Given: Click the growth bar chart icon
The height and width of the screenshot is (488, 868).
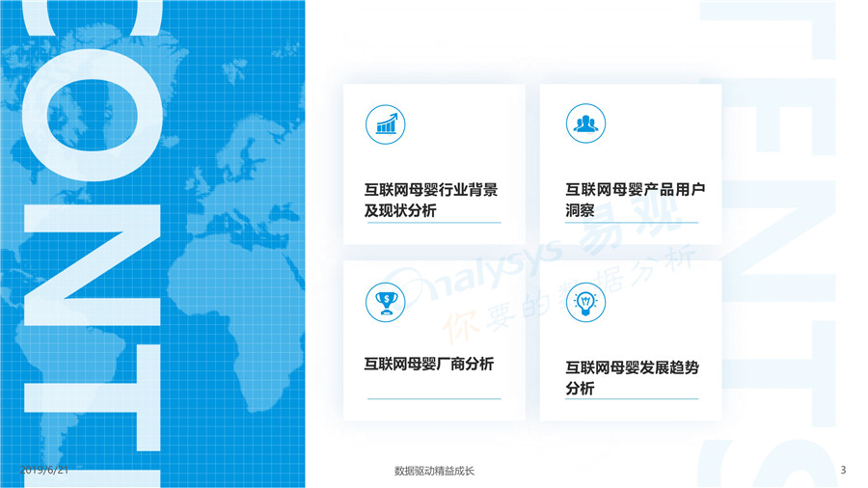Looking at the screenshot, I should [385, 123].
